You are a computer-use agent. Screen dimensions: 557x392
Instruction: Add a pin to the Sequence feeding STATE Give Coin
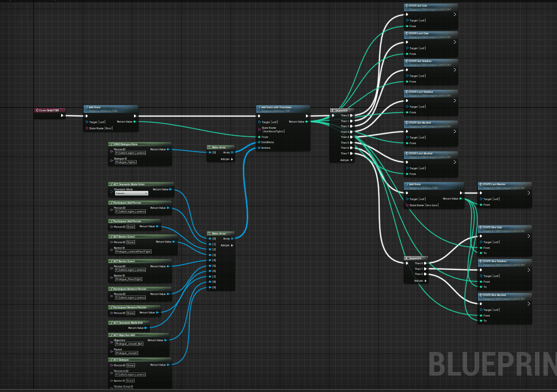click(420, 281)
